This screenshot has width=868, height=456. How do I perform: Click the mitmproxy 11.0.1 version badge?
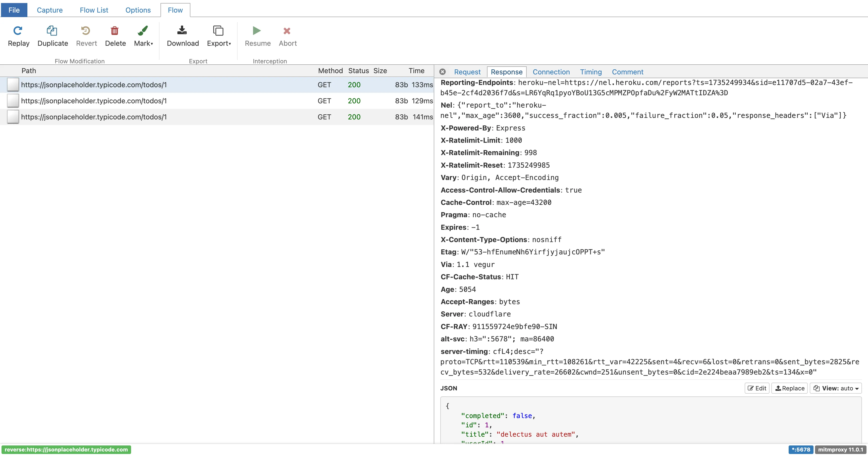pos(840,450)
